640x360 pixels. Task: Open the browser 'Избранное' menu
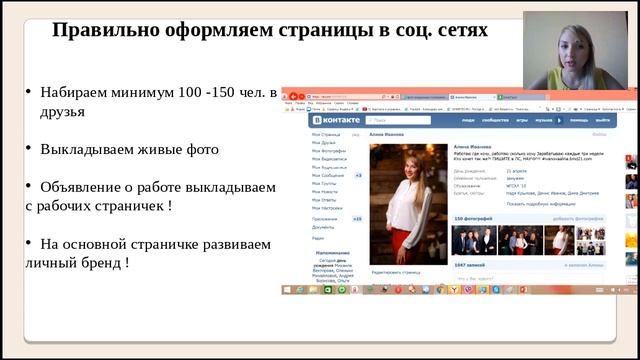point(324,103)
